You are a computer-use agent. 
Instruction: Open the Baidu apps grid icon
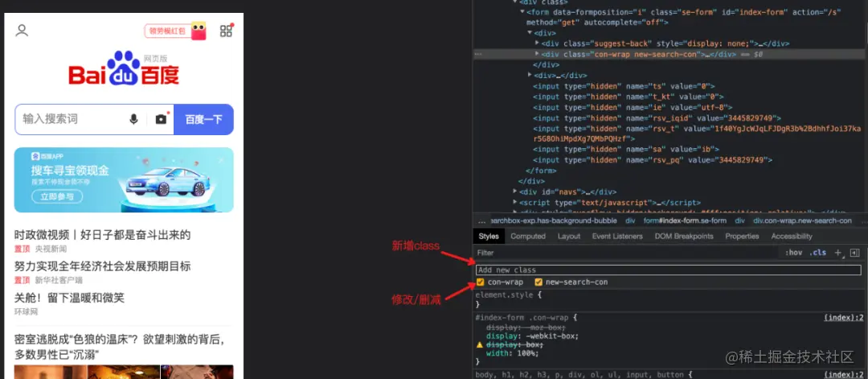coord(226,31)
